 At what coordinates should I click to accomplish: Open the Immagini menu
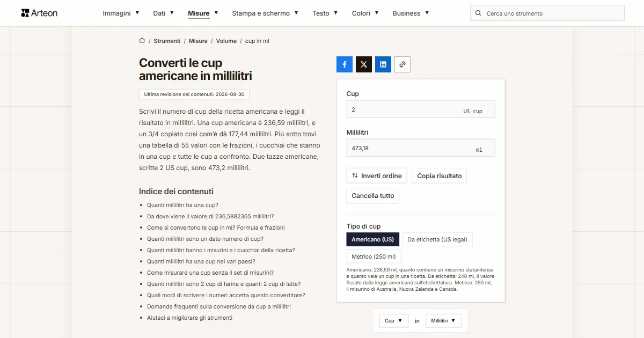click(x=121, y=13)
